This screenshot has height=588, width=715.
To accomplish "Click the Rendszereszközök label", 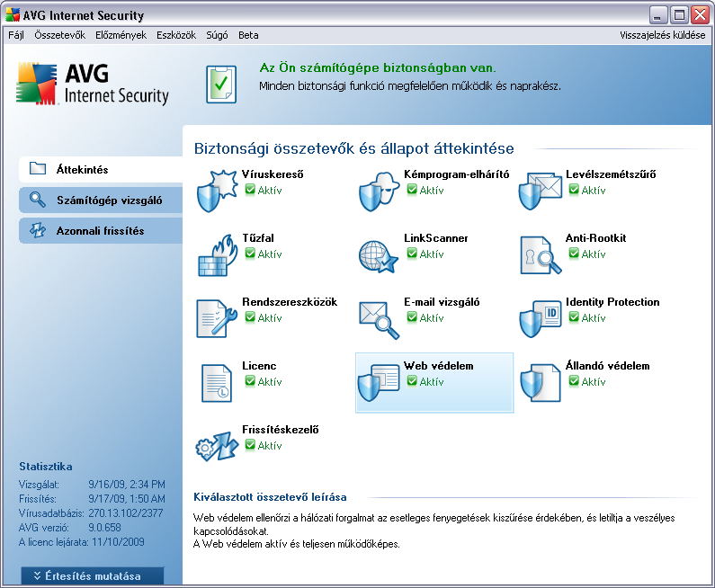I will 290,302.
